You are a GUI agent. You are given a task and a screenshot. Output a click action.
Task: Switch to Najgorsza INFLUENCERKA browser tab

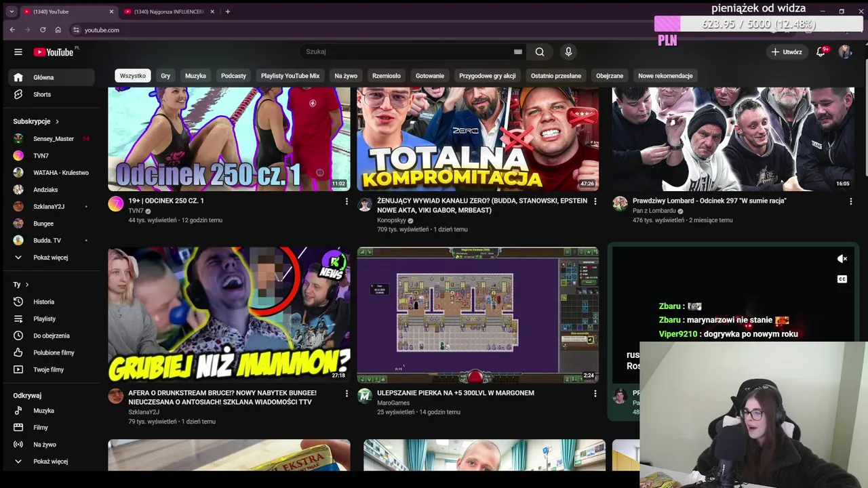click(x=169, y=12)
